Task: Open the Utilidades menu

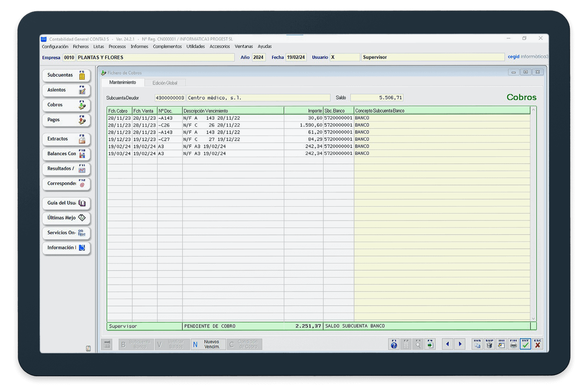Action: [196, 47]
